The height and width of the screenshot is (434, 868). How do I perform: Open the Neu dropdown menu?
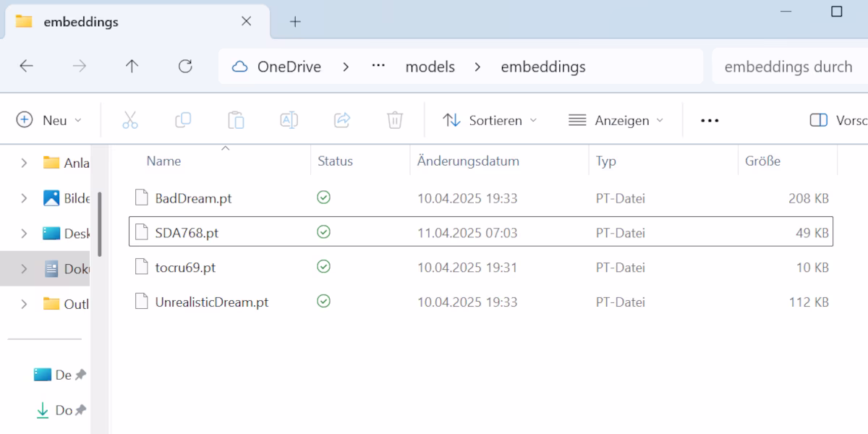[49, 120]
